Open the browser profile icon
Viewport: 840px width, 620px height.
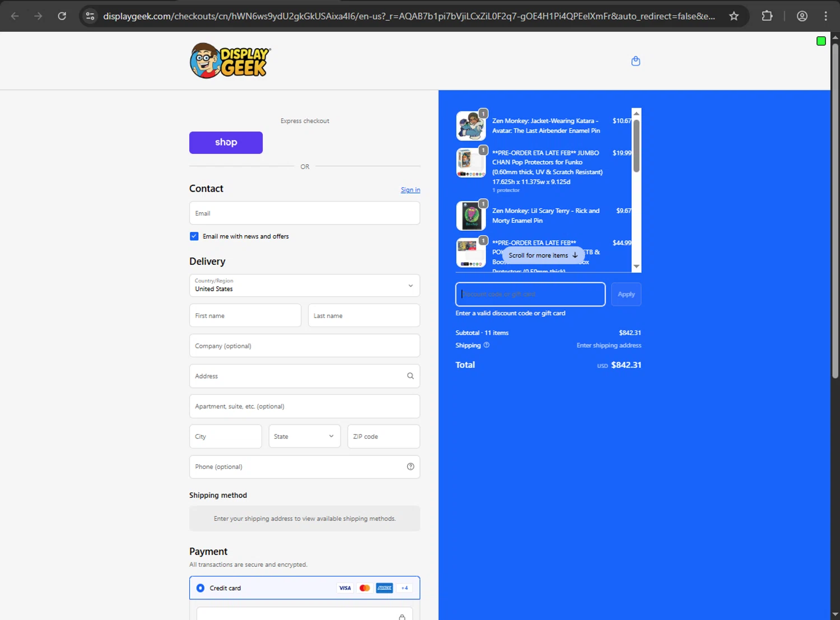[802, 16]
